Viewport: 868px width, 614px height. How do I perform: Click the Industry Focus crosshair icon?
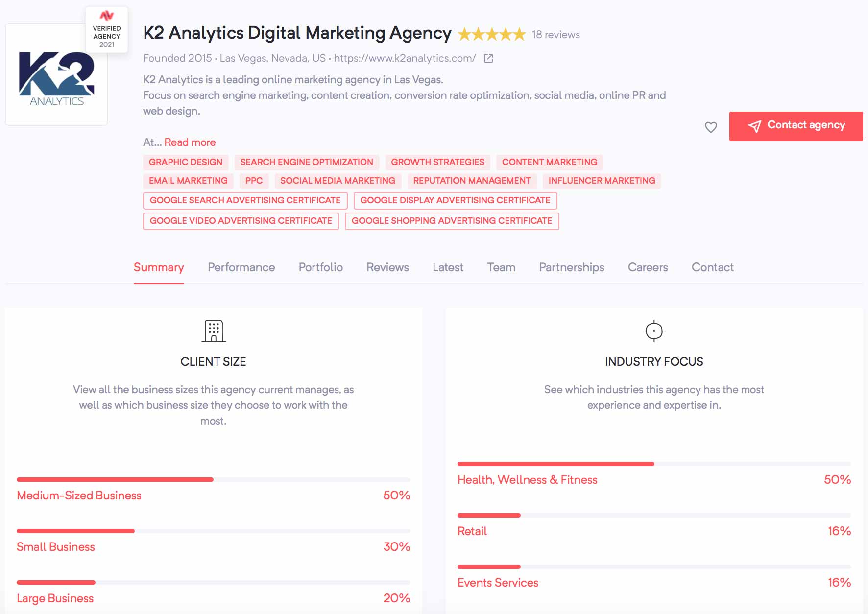coord(654,331)
